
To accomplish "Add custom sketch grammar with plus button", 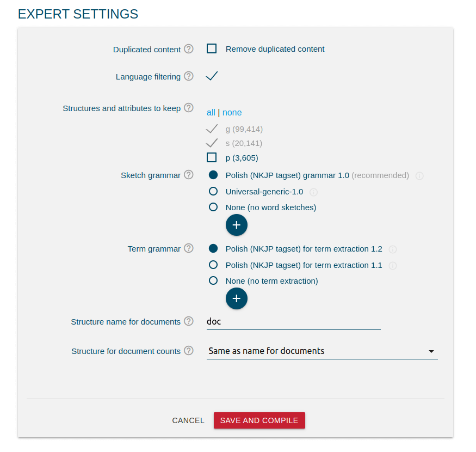I will pyautogui.click(x=237, y=225).
